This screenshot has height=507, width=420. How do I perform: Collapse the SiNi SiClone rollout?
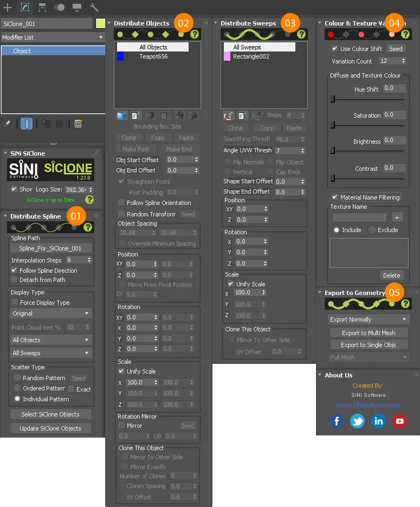5,153
